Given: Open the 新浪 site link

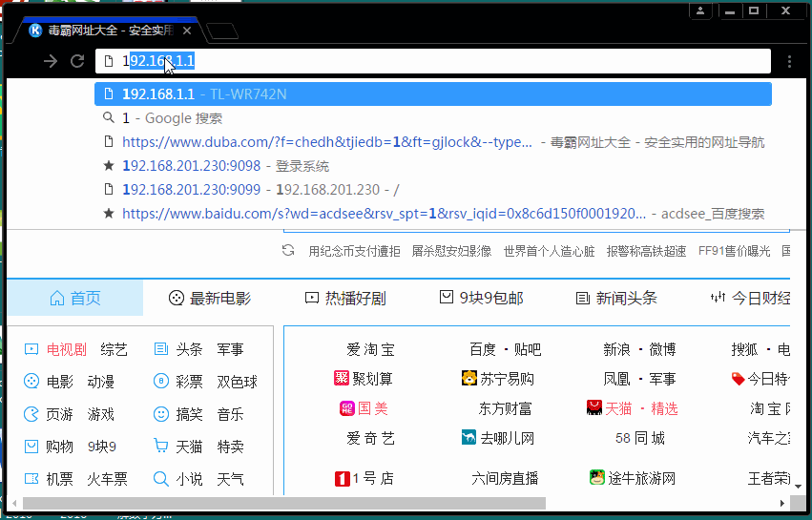Looking at the screenshot, I should click(x=616, y=349).
